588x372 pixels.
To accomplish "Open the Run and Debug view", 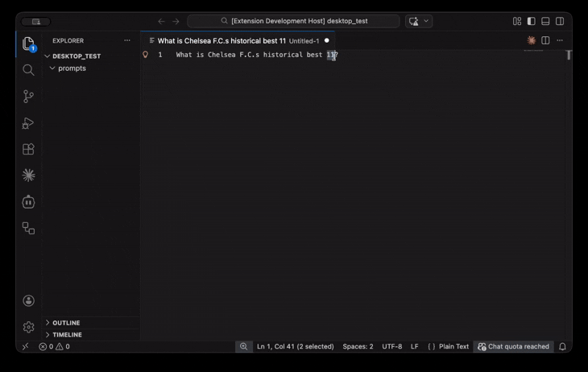I will point(28,123).
